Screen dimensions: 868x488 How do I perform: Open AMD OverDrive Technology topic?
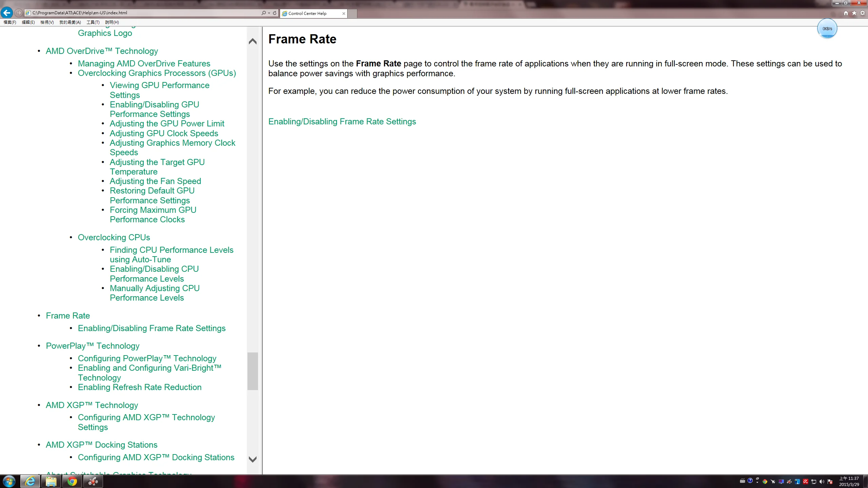click(x=102, y=51)
